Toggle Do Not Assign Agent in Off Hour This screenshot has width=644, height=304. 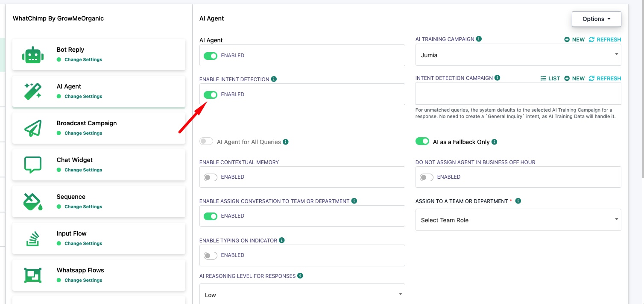(427, 177)
